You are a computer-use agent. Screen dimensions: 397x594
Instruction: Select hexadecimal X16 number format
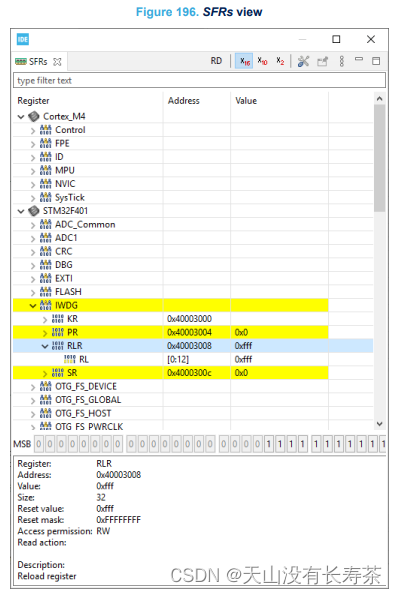[245, 61]
